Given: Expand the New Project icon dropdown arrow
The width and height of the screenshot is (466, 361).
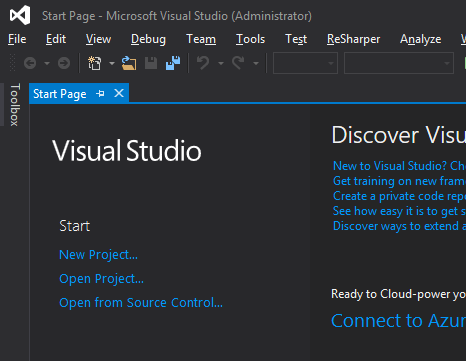Looking at the screenshot, I should 112,63.
